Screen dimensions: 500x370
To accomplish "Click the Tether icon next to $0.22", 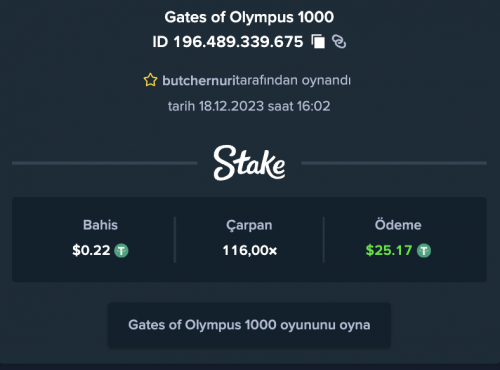I will coord(121,250).
